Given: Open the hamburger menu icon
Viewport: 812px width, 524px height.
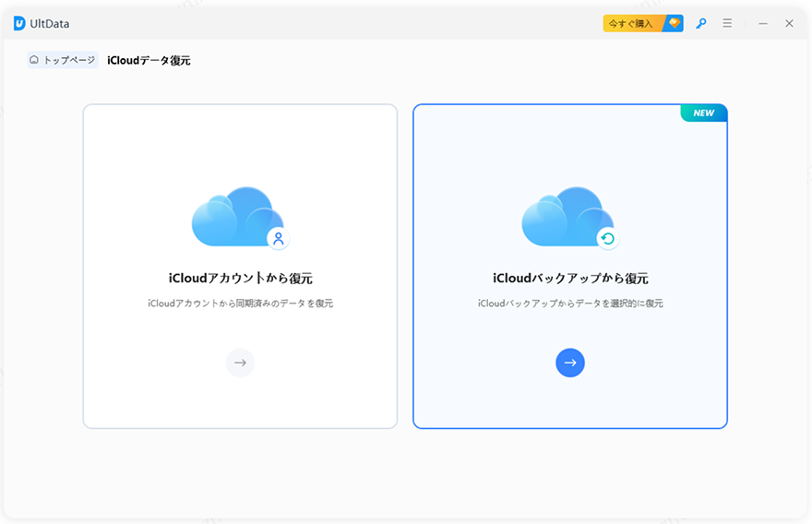Looking at the screenshot, I should click(727, 23).
